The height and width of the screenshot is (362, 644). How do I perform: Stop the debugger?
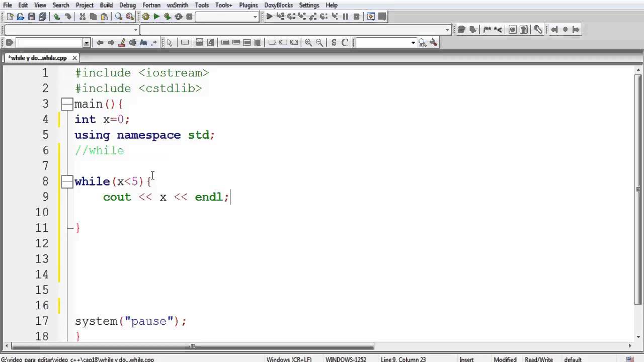pyautogui.click(x=356, y=17)
